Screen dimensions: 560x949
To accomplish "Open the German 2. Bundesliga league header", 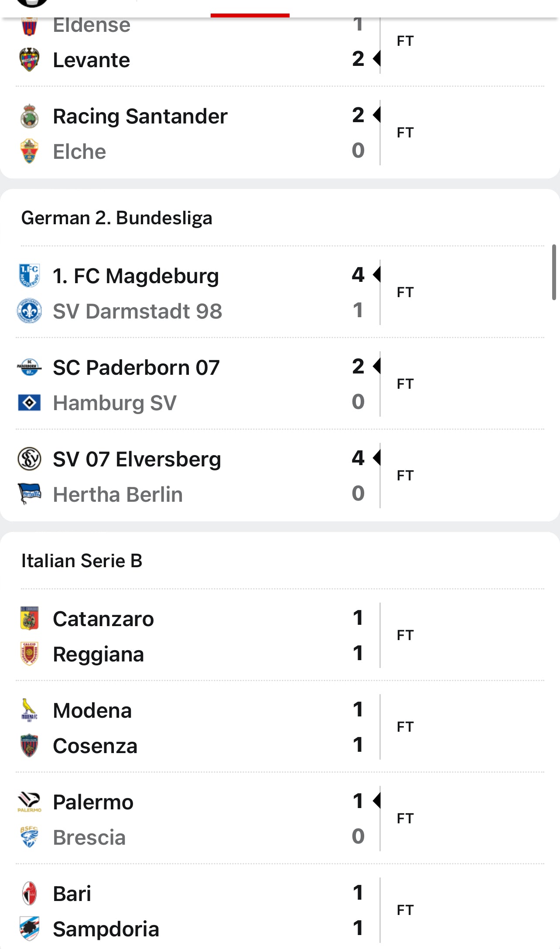I will pos(117,218).
